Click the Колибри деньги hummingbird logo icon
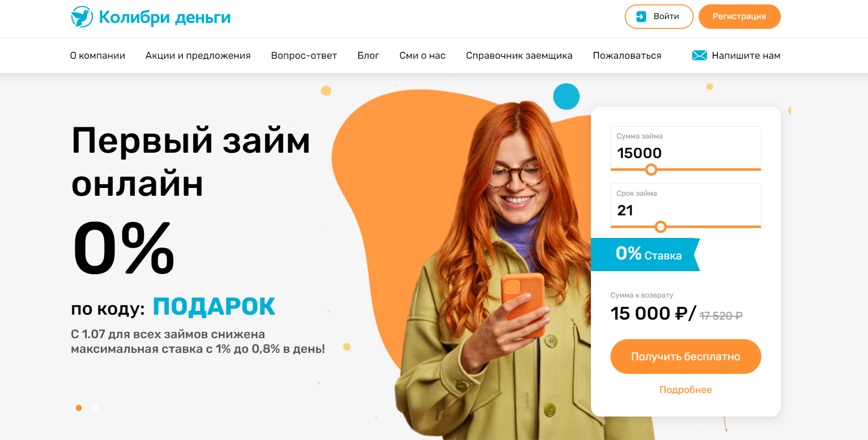 tap(82, 17)
